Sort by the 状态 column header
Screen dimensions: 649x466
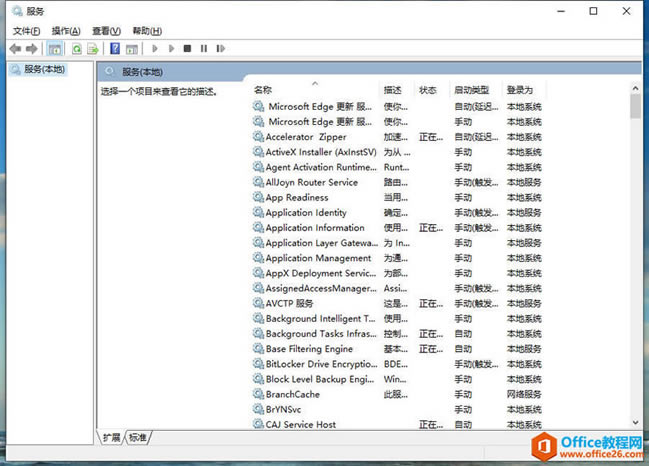tap(428, 90)
